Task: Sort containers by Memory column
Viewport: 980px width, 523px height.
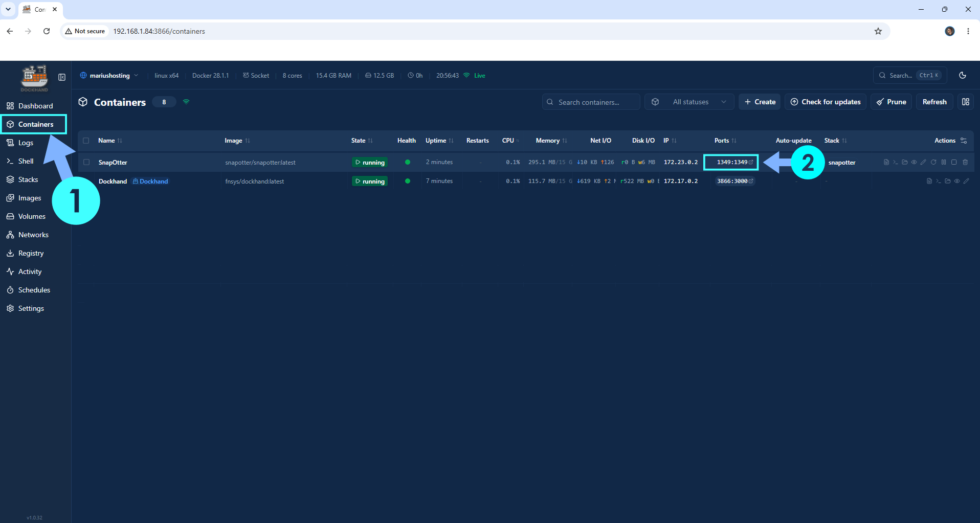Action: (551, 141)
